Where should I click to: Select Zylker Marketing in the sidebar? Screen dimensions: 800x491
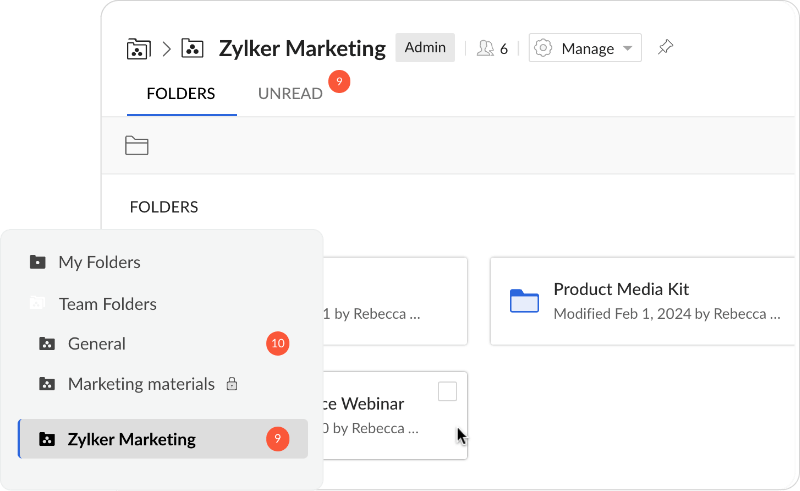pos(131,439)
